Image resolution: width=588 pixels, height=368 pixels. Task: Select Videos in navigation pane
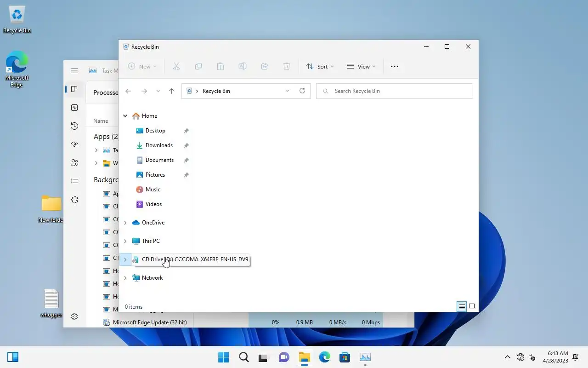coord(153,204)
